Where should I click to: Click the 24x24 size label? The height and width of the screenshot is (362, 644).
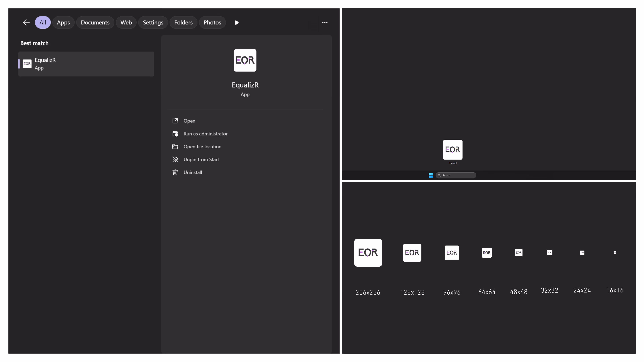coord(582,290)
